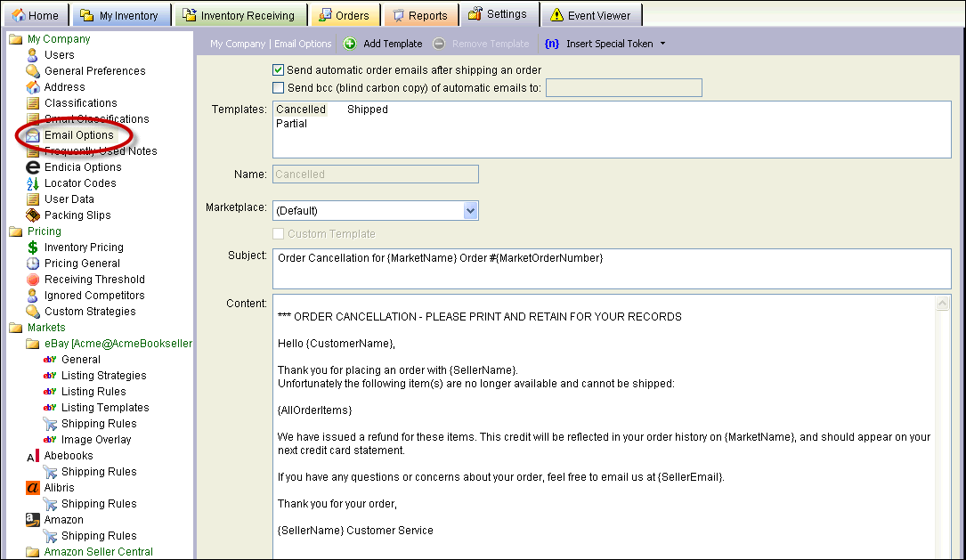Viewport: 966px width, 560px height.
Task: Click the Alibris logo icon
Action: click(33, 488)
